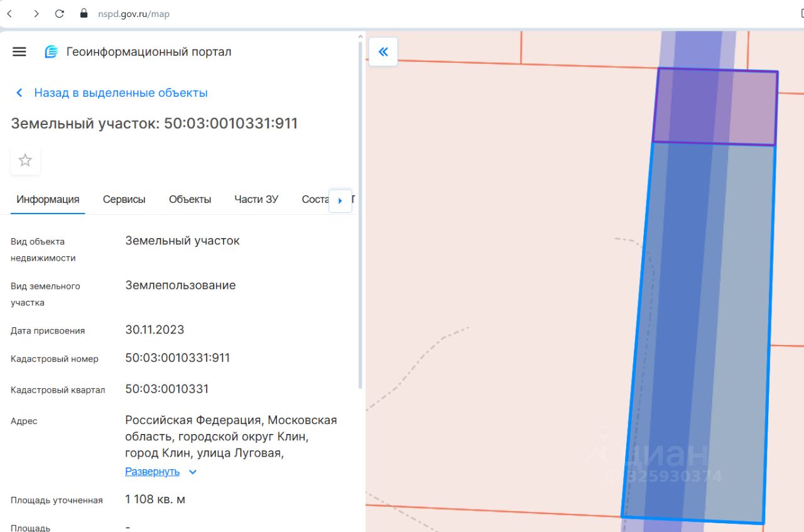Screen dimensions: 804x532
Task: Collapse the side panel with the double chevron
Action: tap(383, 52)
